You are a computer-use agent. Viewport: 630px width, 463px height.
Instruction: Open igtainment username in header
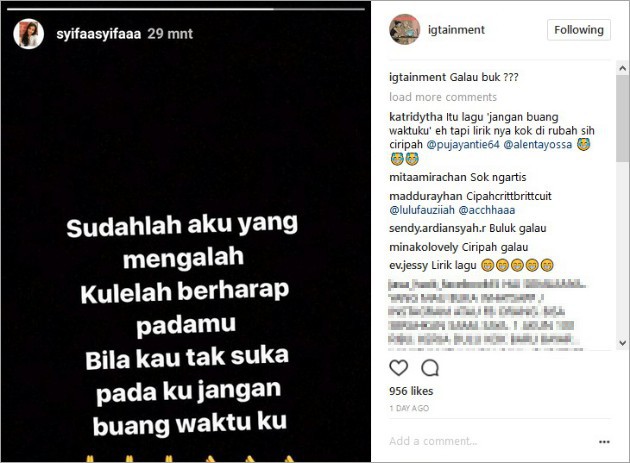click(456, 30)
